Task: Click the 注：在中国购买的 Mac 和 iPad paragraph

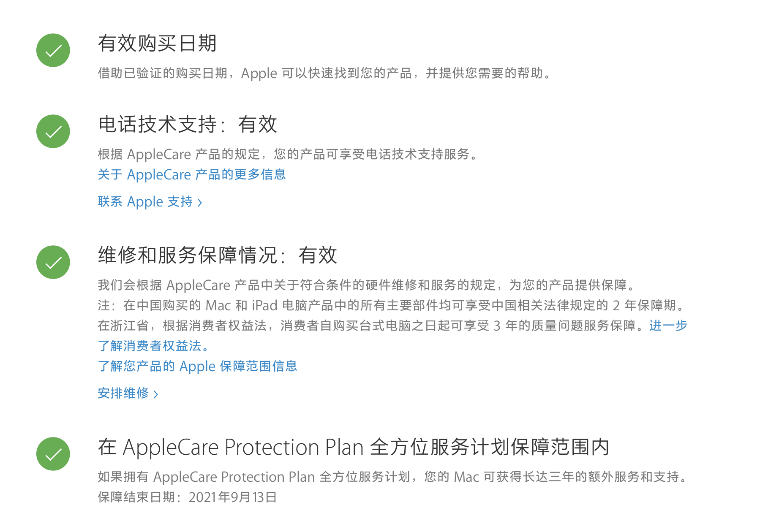Action: click(393, 305)
